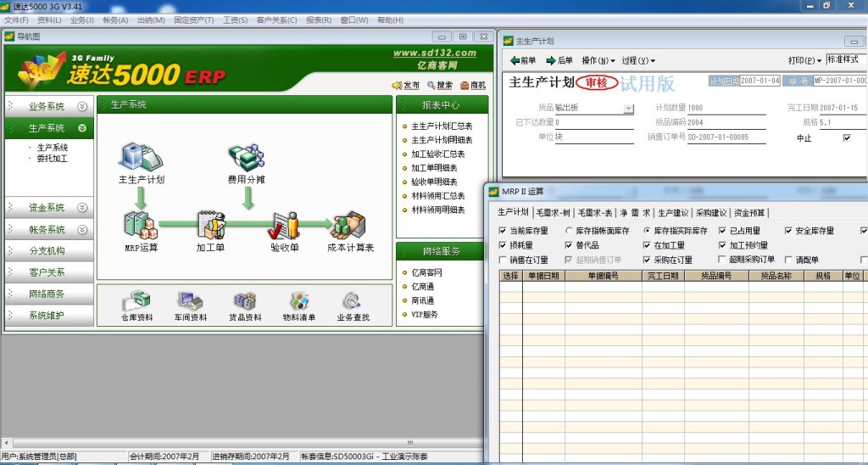Viewport: 868px width, 465px height.
Task: Open the 仓库资料 icon
Action: [136, 301]
